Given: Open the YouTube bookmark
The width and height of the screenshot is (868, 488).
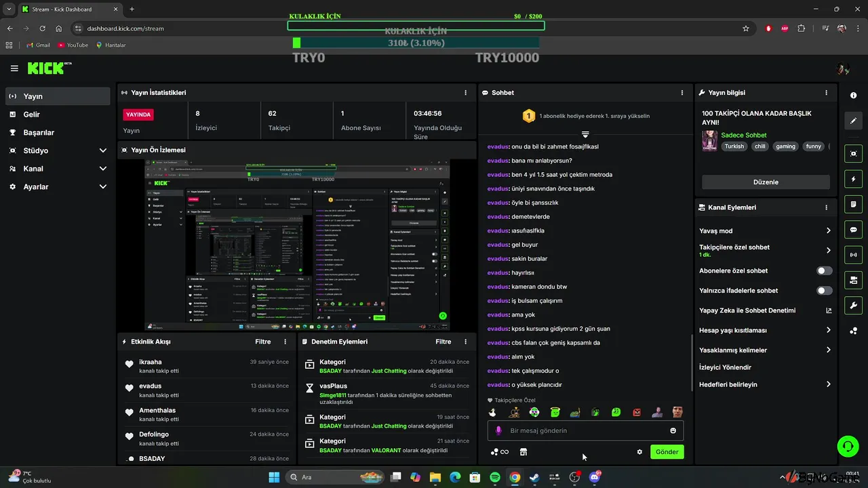Looking at the screenshot, I should pyautogui.click(x=73, y=45).
